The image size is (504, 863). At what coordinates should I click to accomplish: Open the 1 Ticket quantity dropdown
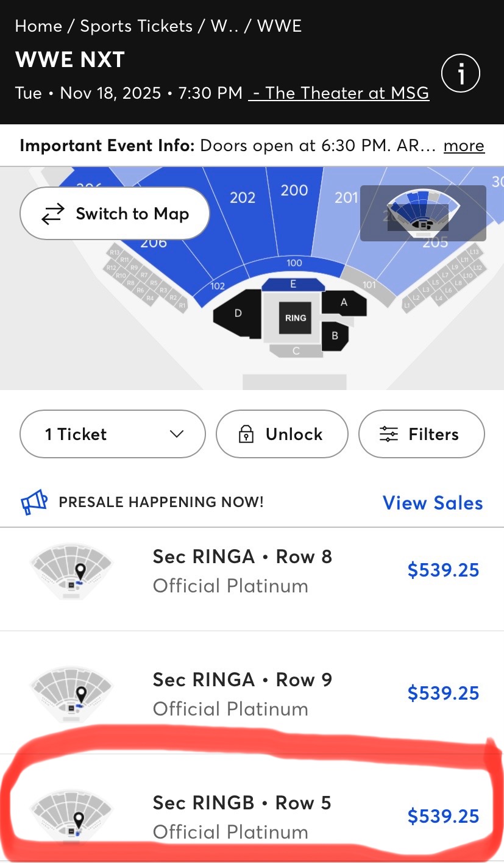tap(113, 434)
